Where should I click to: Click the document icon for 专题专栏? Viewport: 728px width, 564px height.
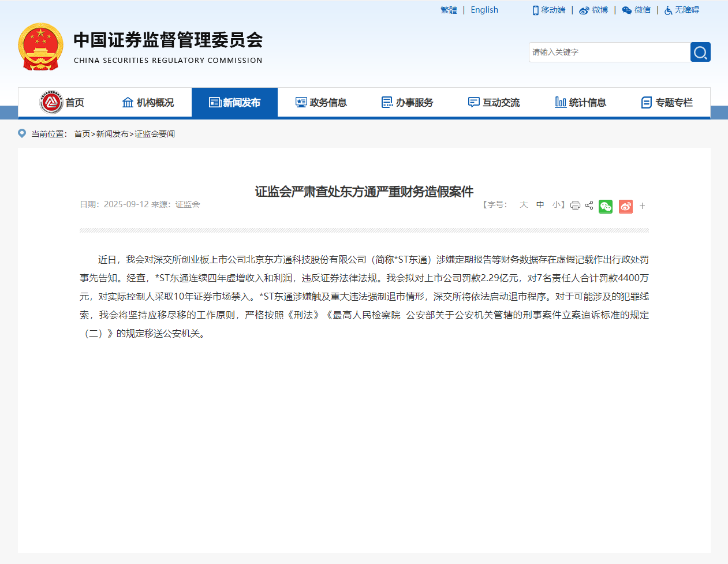(x=647, y=102)
